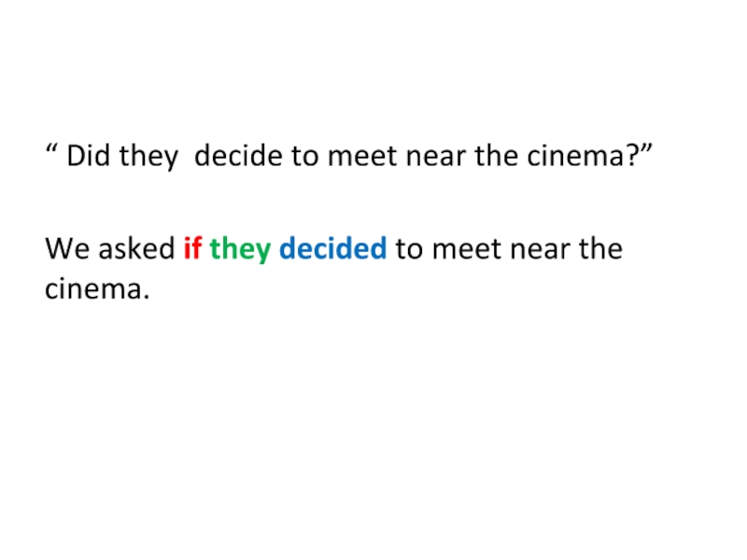Click "to" after "decide" in the question
This screenshot has height=560, width=747.
[x=304, y=156]
